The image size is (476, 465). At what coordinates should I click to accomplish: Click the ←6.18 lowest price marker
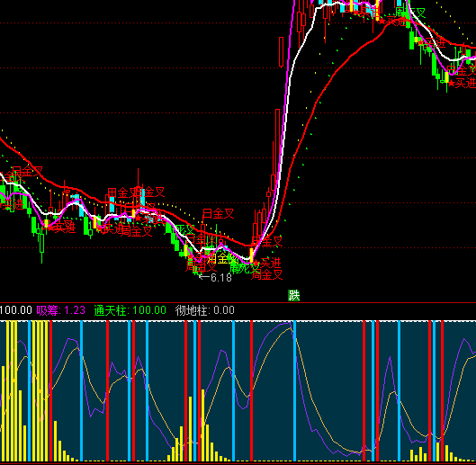(215, 277)
